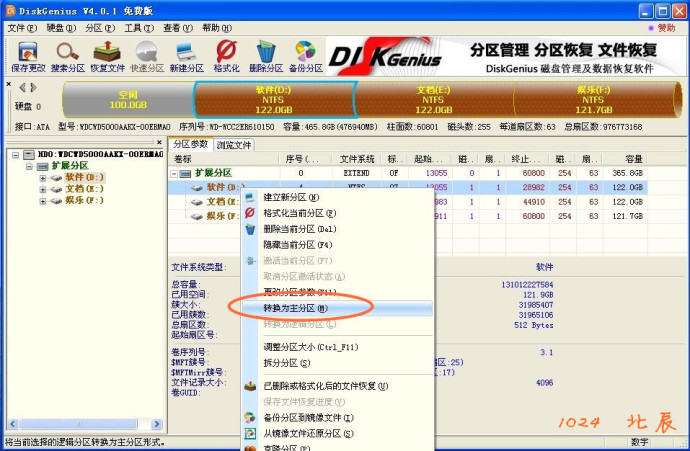The height and width of the screenshot is (451, 690).
Task: Select 软件(D:) in the left tree
Action: pyautogui.click(x=84, y=177)
